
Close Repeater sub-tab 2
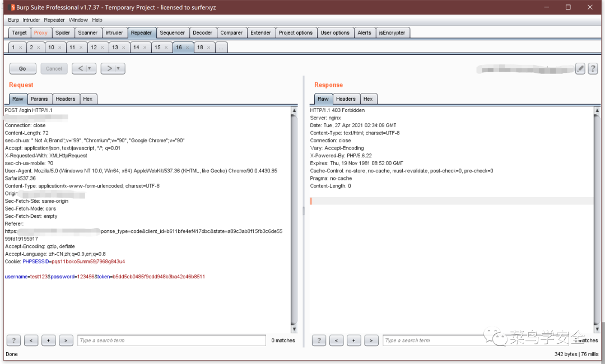[x=38, y=48]
